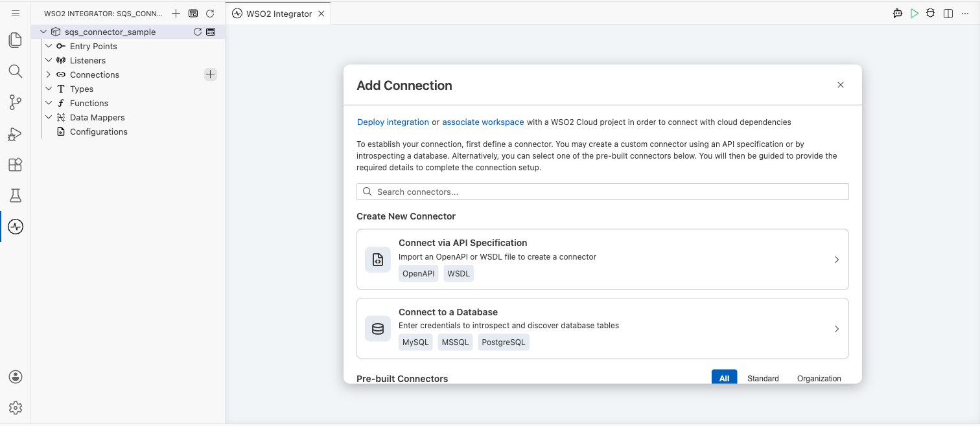980x426 pixels.
Task: Collapse the Functions tree node
Action: (49, 103)
